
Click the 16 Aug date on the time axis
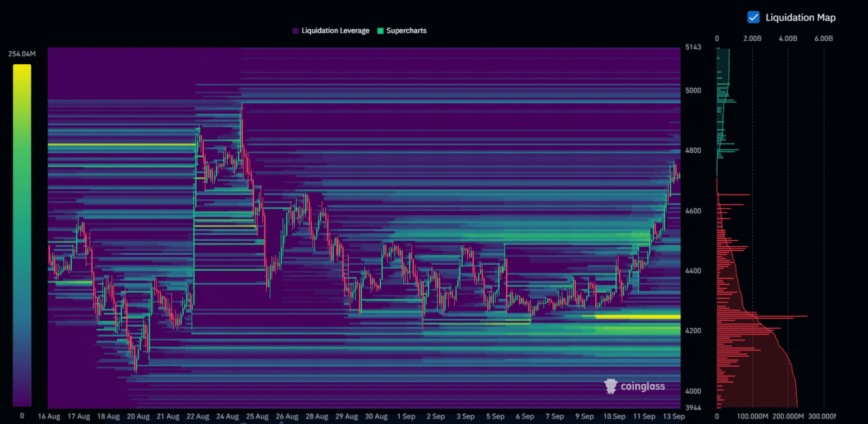pyautogui.click(x=49, y=416)
